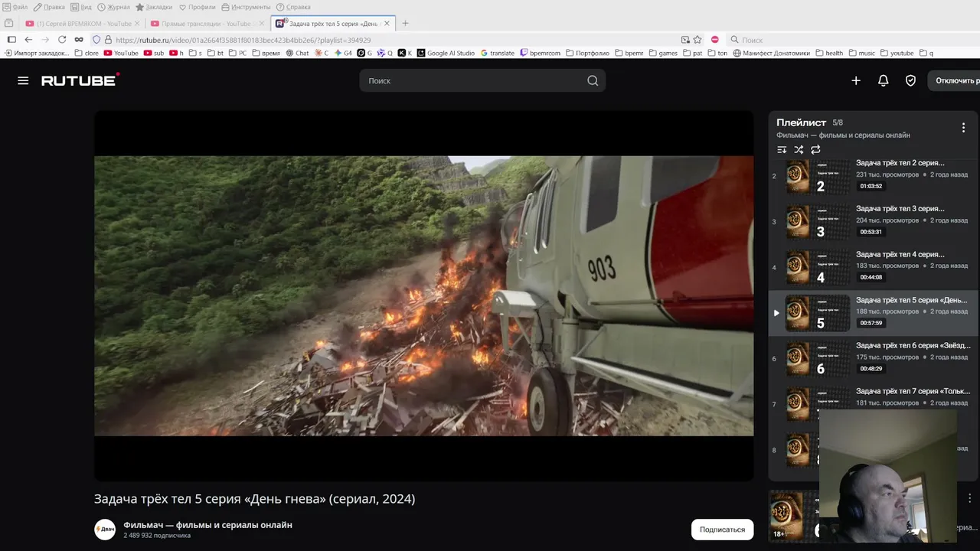Open the tracking protection shield in the address bar
980x551 pixels.
(x=96, y=40)
